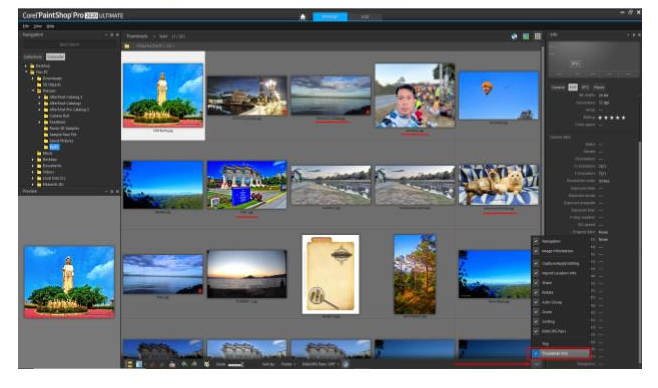This screenshot has height=388, width=658.
Task: Open Collections tab in Navigation palette
Action: coord(33,57)
